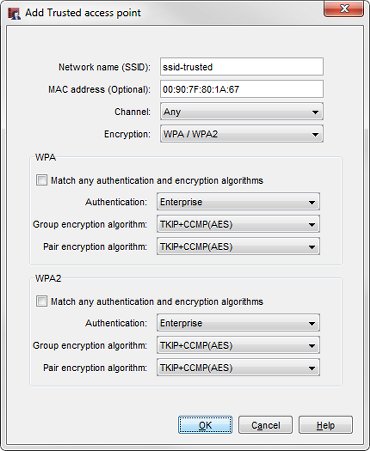Open WPA Group encryption algorithm dropdown
Screen dimensions: 370x451
238,224
